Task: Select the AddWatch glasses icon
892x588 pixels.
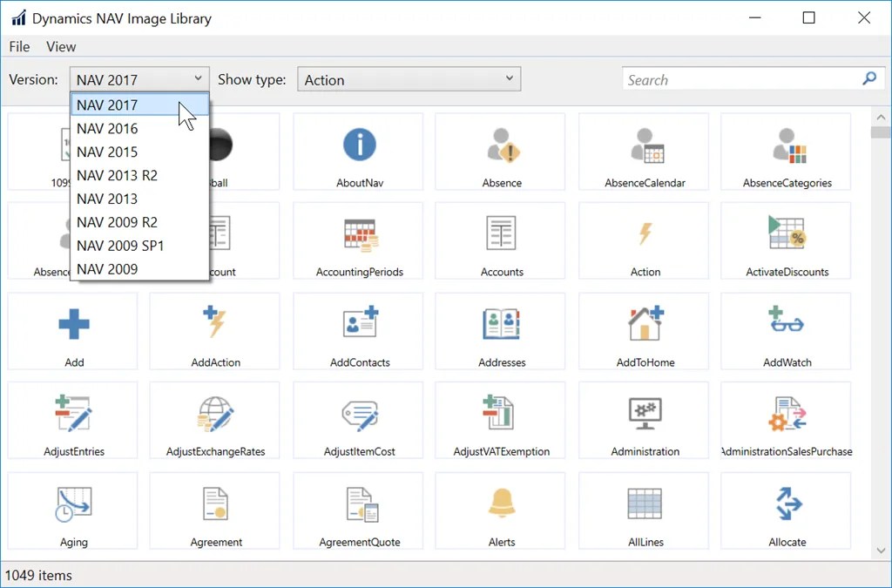Action: [x=787, y=320]
